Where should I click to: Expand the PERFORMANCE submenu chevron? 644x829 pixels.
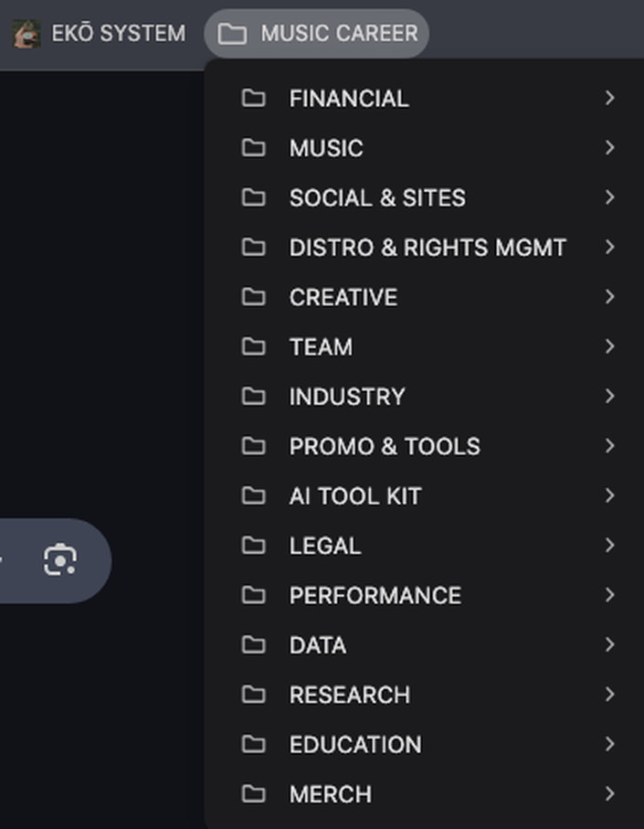tap(610, 595)
